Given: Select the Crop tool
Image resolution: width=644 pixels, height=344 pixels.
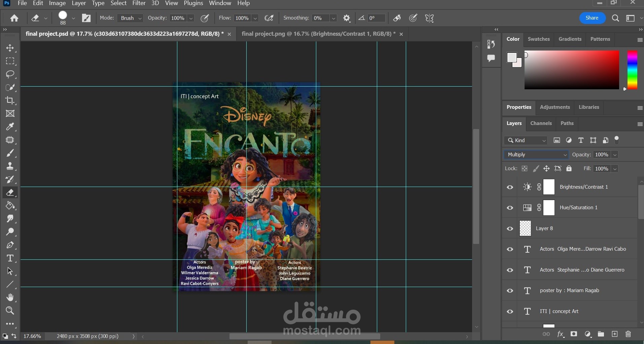Looking at the screenshot, I should pos(10,100).
